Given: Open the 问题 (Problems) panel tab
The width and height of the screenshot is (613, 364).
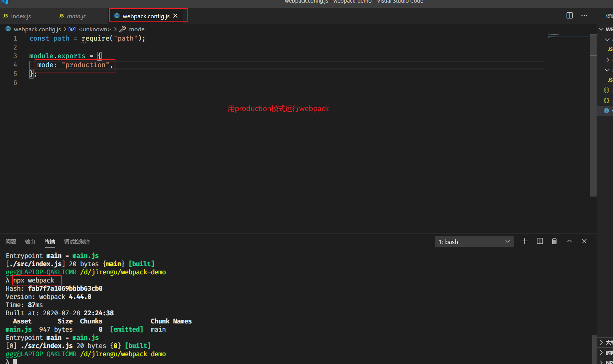Looking at the screenshot, I should pyautogui.click(x=11, y=242).
